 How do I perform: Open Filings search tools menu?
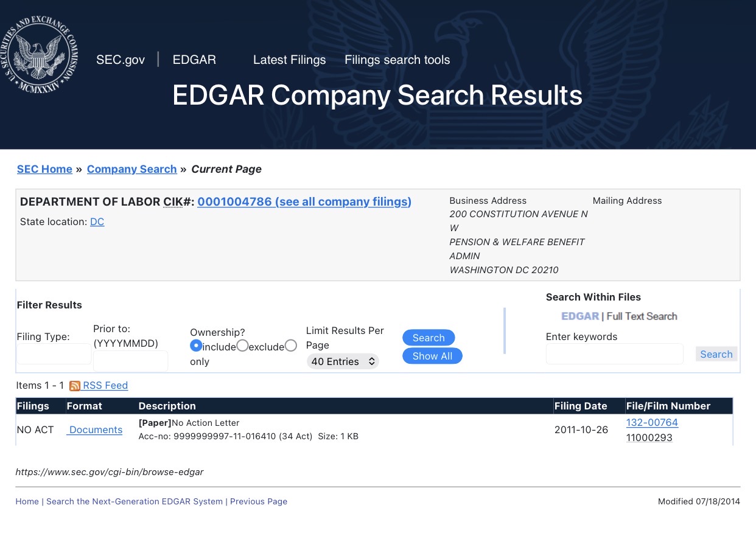click(397, 60)
